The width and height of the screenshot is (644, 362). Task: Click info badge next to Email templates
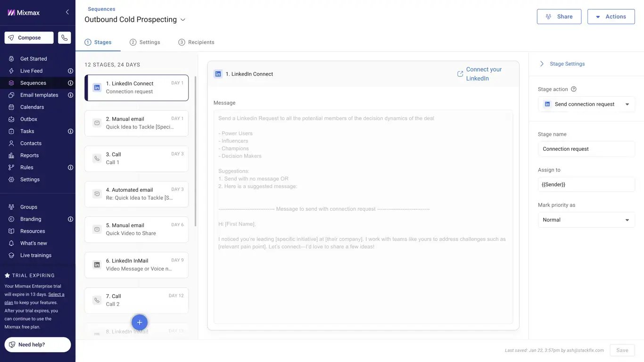click(70, 95)
